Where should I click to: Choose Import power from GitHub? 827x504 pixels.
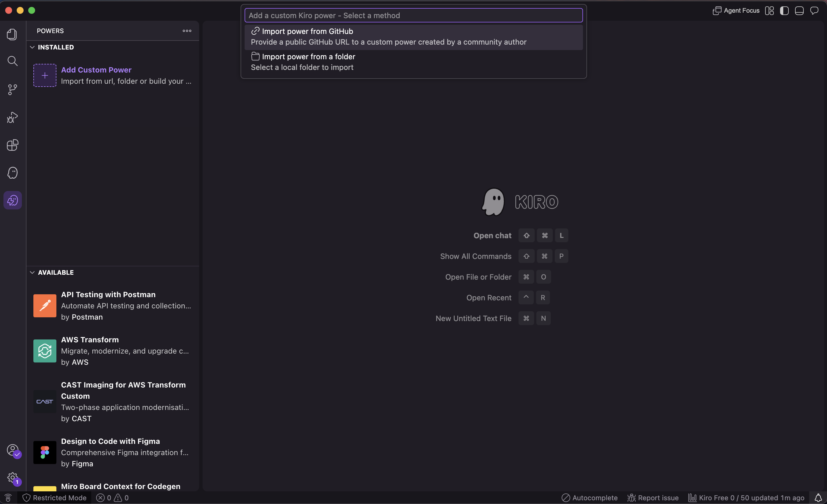pyautogui.click(x=413, y=37)
